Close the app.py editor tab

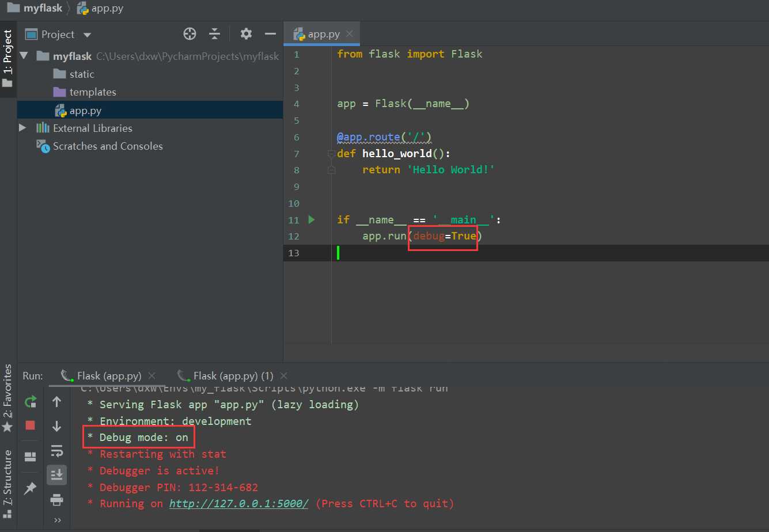350,34
